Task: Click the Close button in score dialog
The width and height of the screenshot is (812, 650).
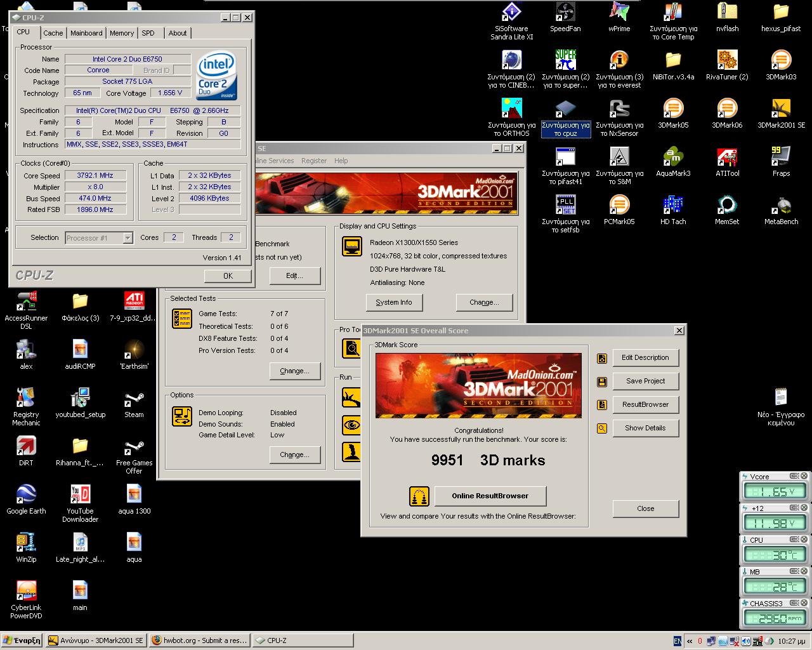Action: tap(646, 508)
